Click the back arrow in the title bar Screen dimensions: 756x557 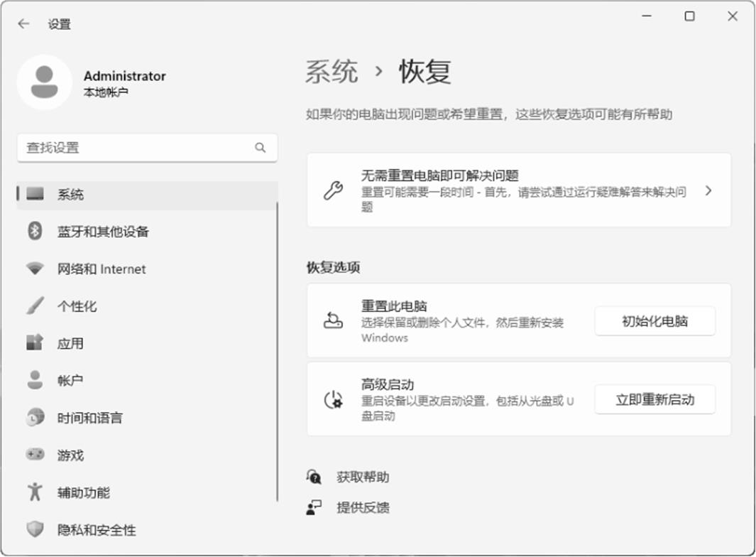point(24,23)
